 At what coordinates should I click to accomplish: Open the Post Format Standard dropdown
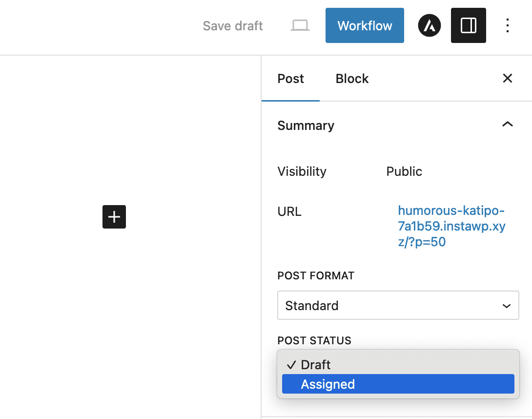(398, 306)
